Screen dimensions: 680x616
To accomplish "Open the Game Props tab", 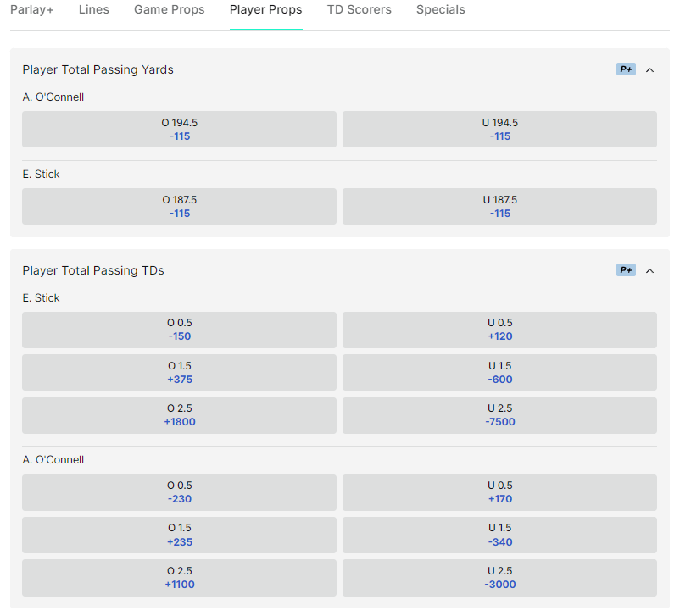I will [169, 9].
